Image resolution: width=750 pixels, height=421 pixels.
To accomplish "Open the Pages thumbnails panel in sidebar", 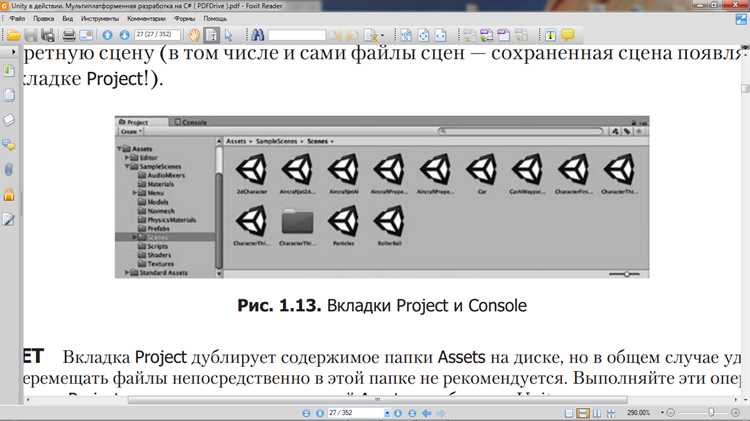I will pos(9,95).
